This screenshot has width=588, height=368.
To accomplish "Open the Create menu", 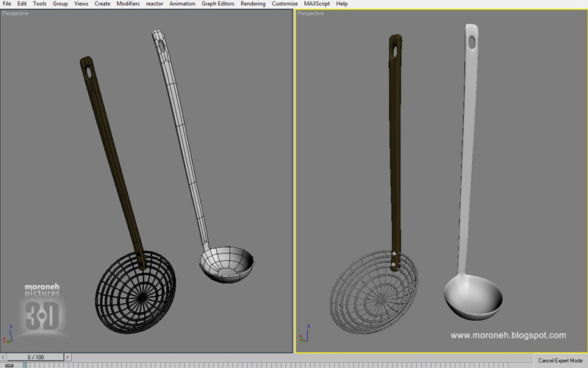I will tap(102, 4).
